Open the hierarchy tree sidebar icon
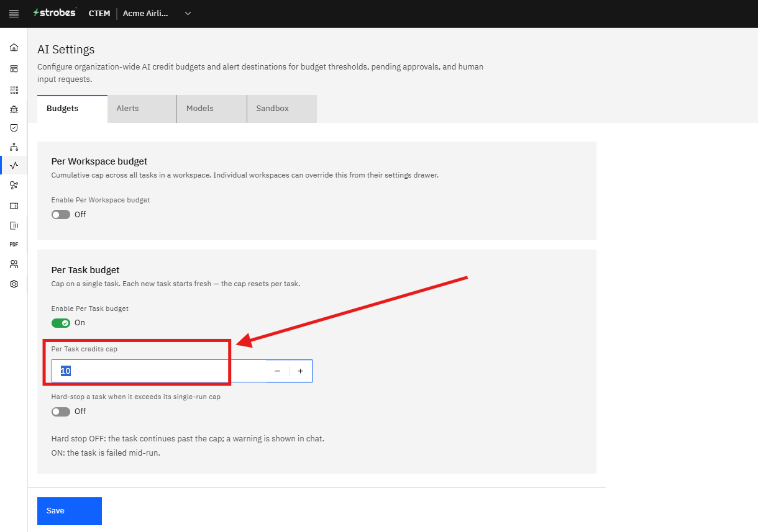Image resolution: width=758 pixels, height=532 pixels. [14, 147]
